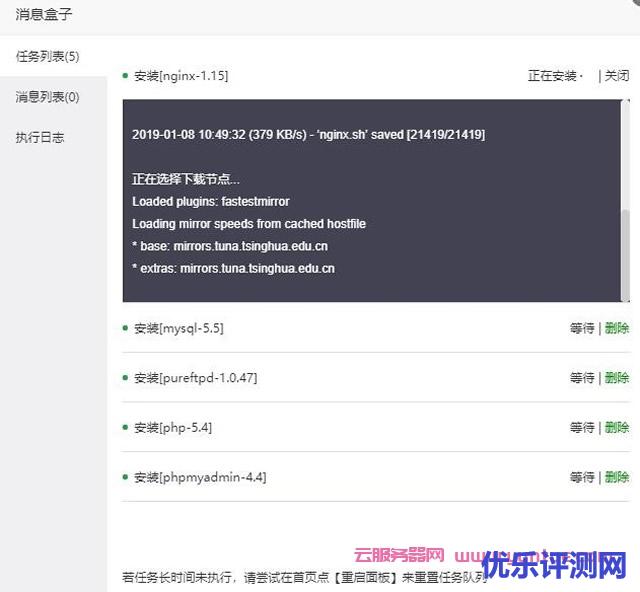Click the 消息盒子 dialog title
The width and height of the screenshot is (640, 592).
(44, 14)
